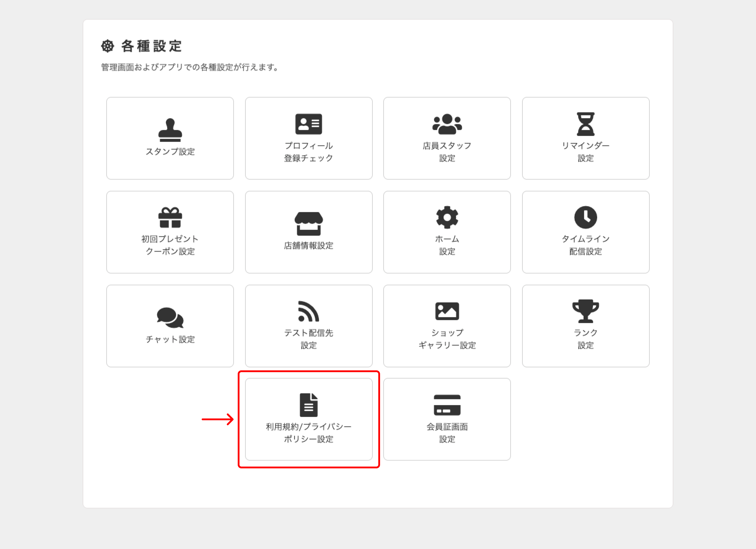Click the stamp icon for スタンプ設定
The image size is (756, 549).
[170, 130]
